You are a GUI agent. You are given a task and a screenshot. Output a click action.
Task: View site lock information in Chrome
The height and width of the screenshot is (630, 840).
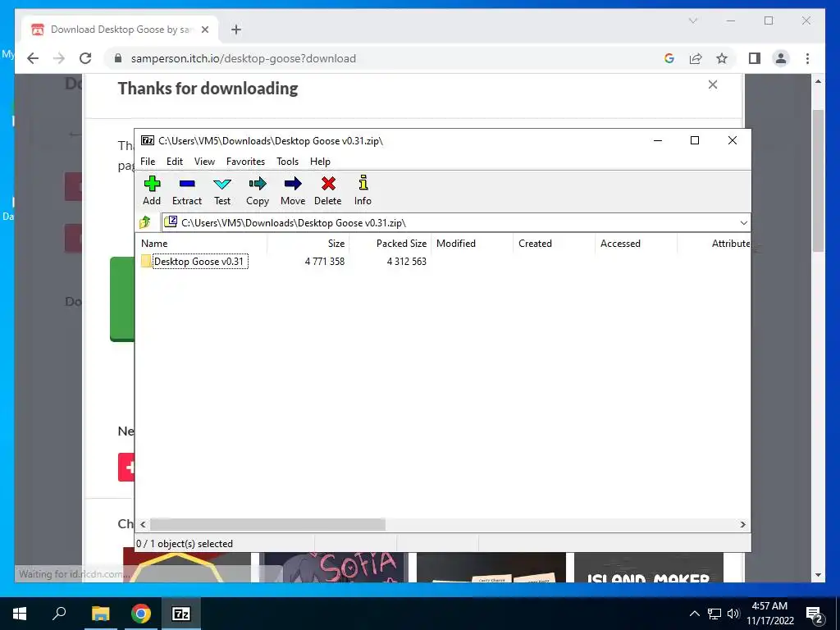click(118, 58)
